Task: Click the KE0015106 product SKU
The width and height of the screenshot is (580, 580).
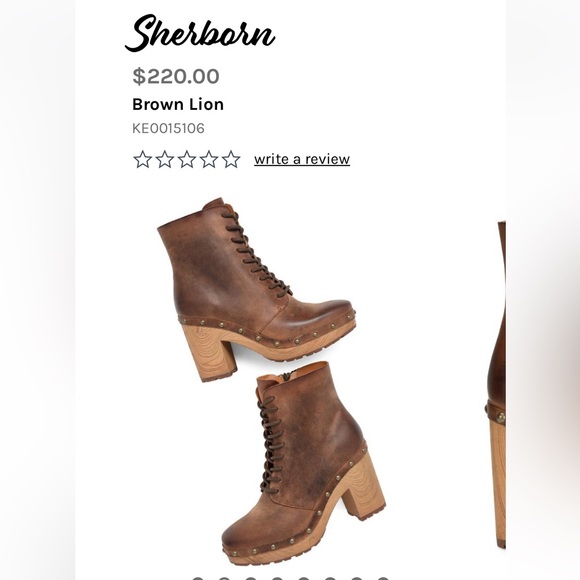Action: point(168,128)
